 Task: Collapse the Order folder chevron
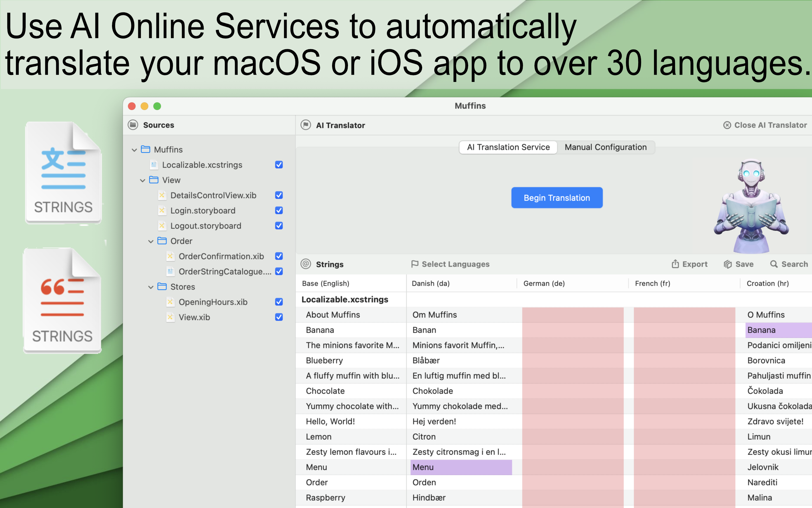(151, 241)
